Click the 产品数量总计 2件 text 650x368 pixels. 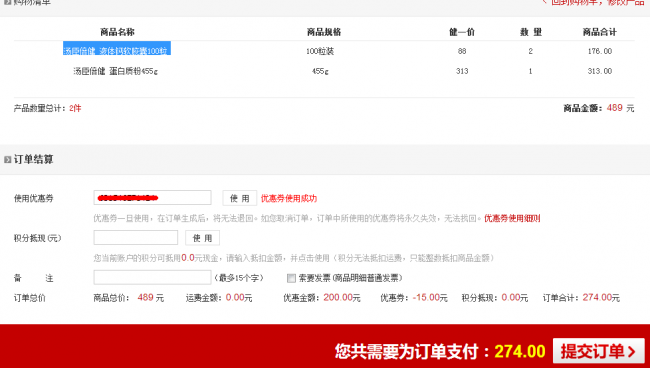pos(47,108)
